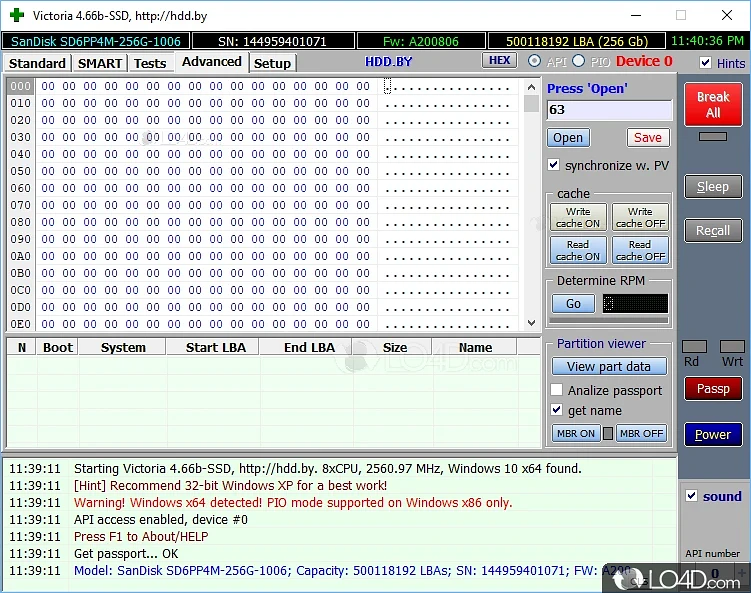Go to the Tests tab
Viewport: 751px width, 593px height.
pyautogui.click(x=150, y=63)
